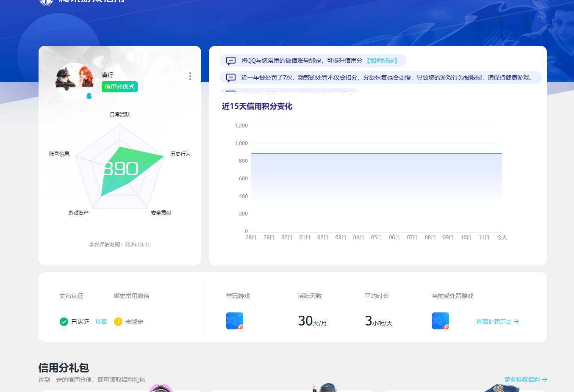Click the 未绑定 status text

[x=134, y=322]
